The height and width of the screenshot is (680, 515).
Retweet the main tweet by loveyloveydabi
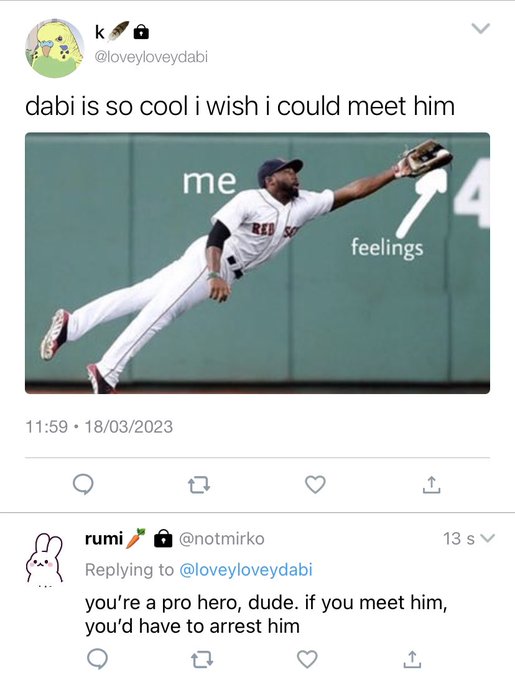pos(199,485)
